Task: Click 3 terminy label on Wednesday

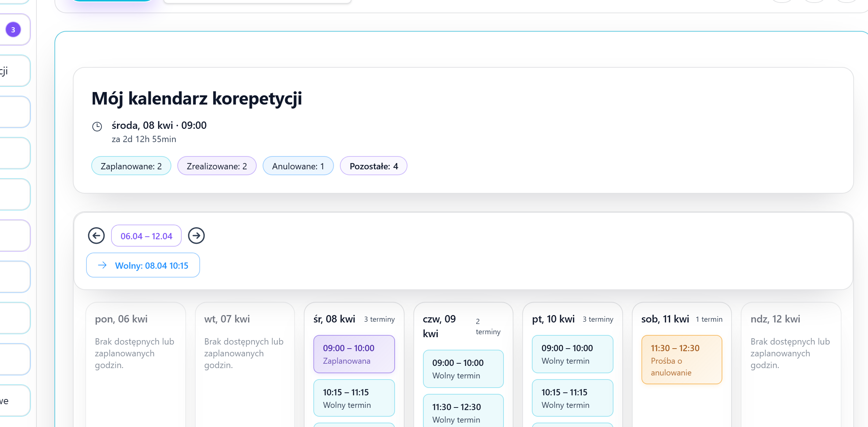Action: click(380, 319)
